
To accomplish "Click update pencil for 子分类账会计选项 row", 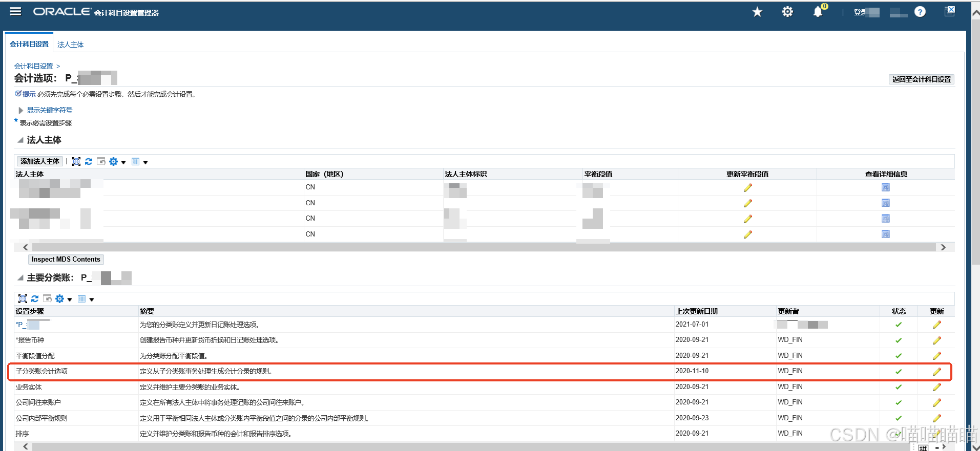I will click(x=937, y=372).
